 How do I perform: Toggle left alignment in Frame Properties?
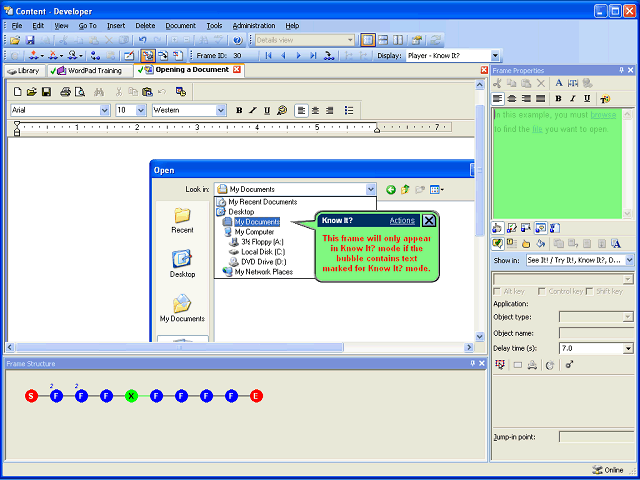[497, 99]
